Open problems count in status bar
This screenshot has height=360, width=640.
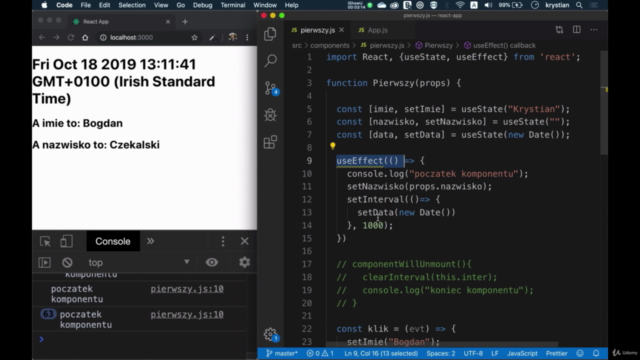click(320, 353)
